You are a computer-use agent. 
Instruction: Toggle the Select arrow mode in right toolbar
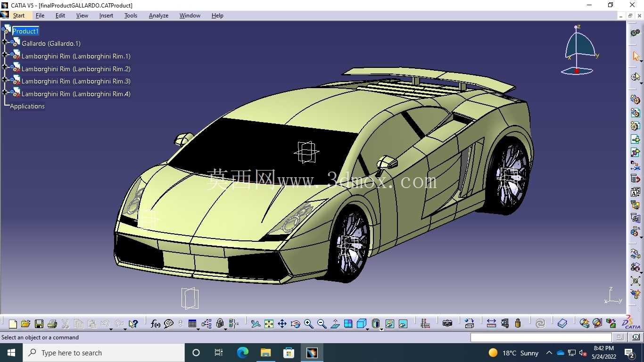[636, 57]
